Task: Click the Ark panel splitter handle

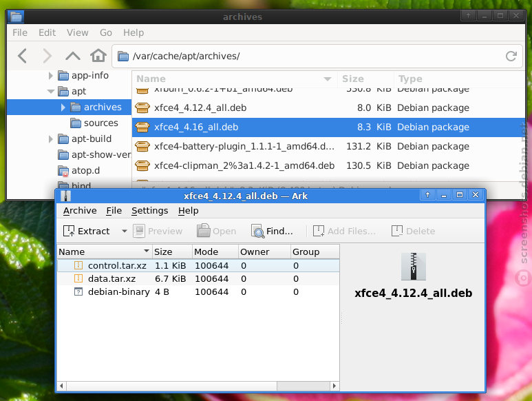Action: 341,318
